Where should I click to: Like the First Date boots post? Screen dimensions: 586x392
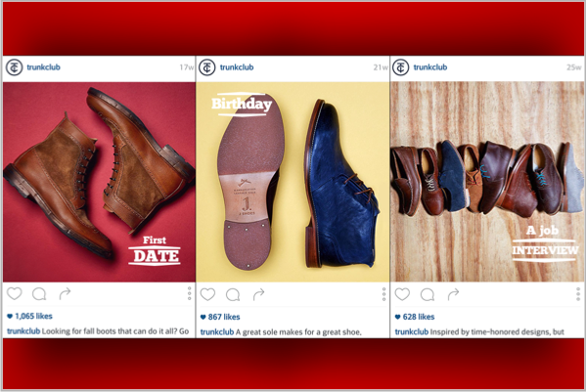click(x=15, y=294)
